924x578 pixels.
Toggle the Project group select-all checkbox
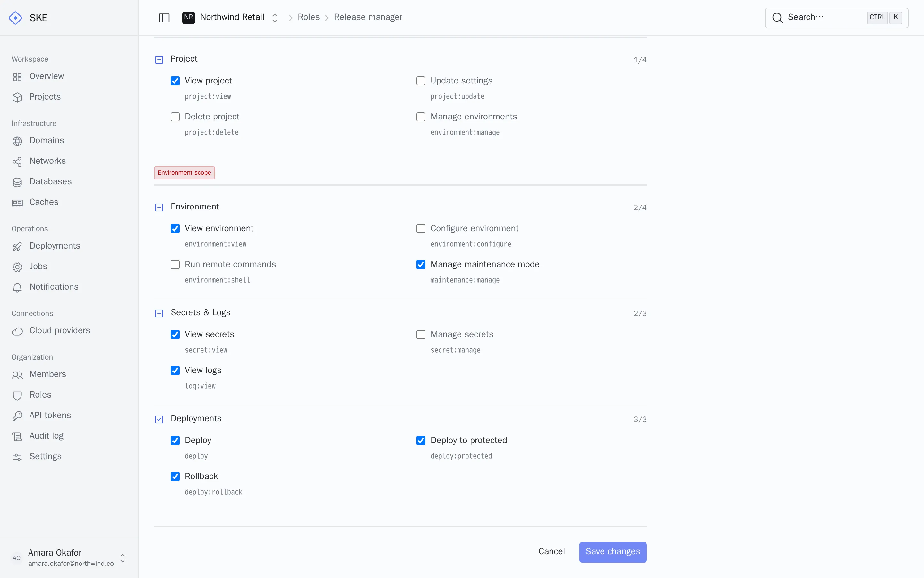pos(159,60)
